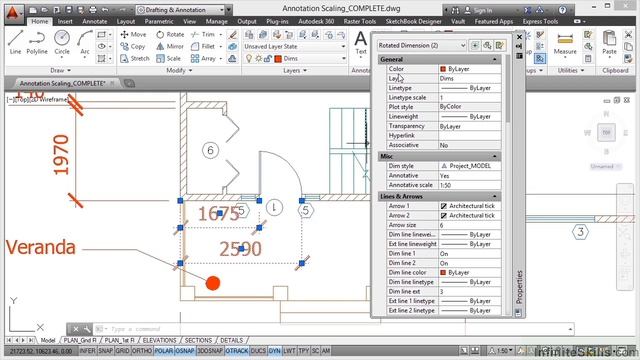Click the Rotate tool
This screenshot has height=360, width=640.
[170, 34]
